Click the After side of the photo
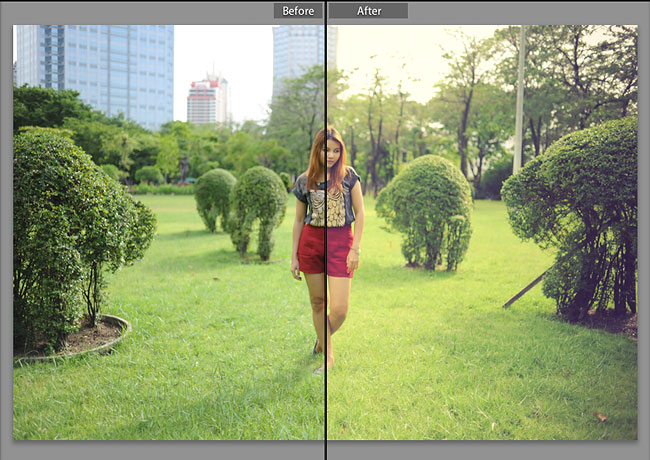This screenshot has height=460, width=650. coord(483,232)
